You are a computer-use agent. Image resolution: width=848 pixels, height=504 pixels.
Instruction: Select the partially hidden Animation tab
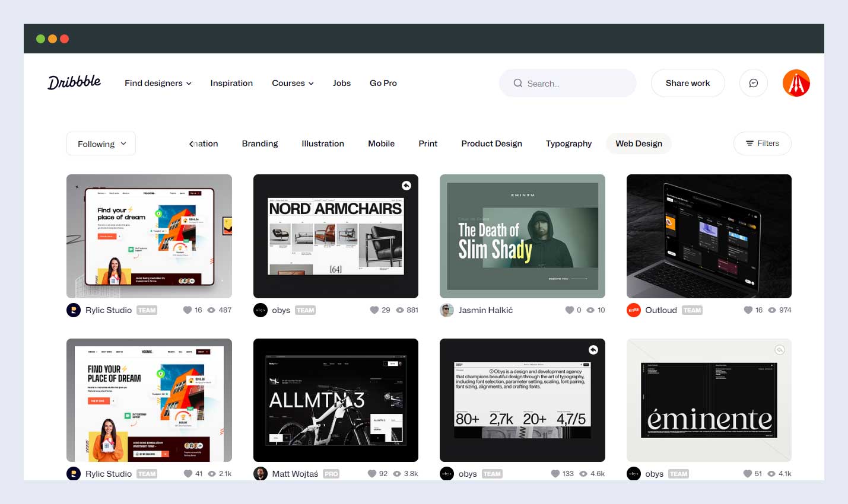pos(207,143)
